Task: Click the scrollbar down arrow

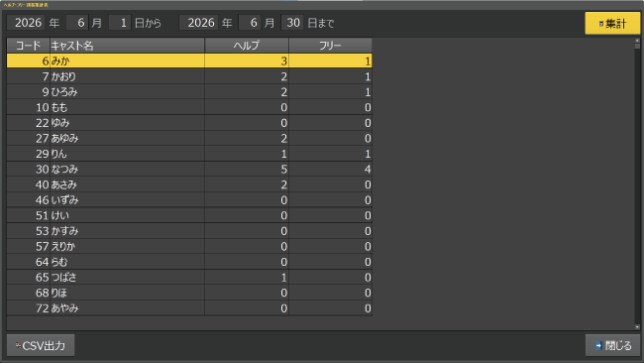Action: pyautogui.click(x=637, y=327)
